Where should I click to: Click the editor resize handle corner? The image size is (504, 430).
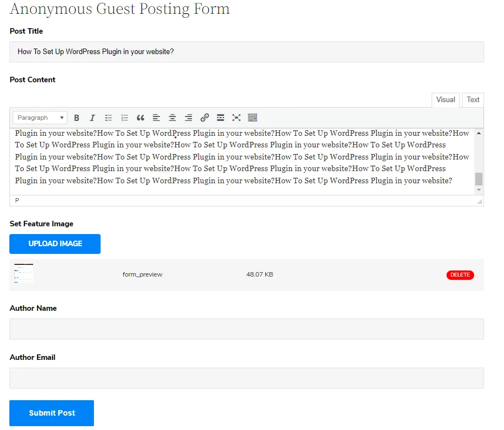480,201
